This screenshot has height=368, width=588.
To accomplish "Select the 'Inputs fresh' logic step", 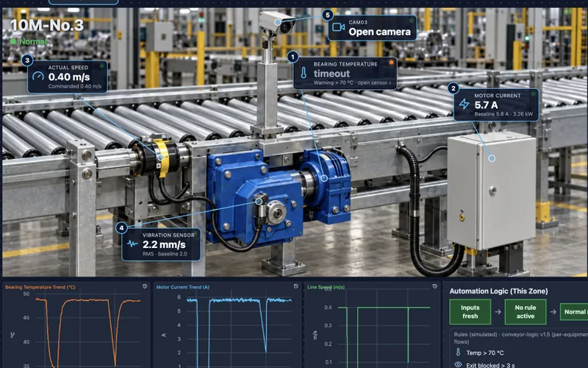I will click(x=470, y=311).
